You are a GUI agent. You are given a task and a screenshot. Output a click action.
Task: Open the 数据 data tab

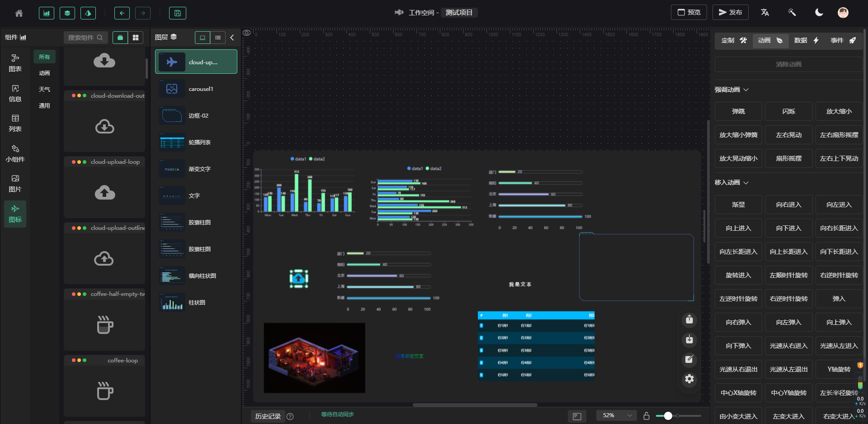pyautogui.click(x=807, y=40)
